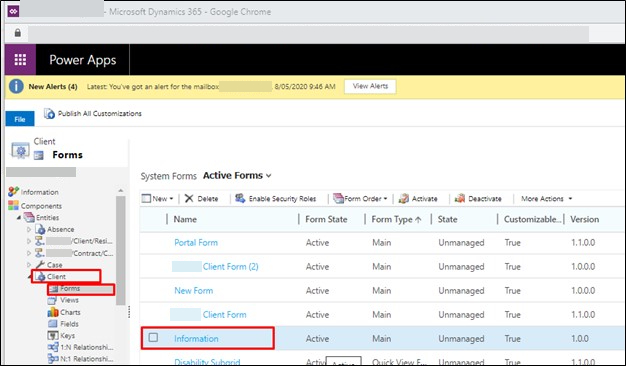The height and width of the screenshot is (366, 626).
Task: Click the Chrome window Dynamics 365 favicon
Action: click(13, 11)
